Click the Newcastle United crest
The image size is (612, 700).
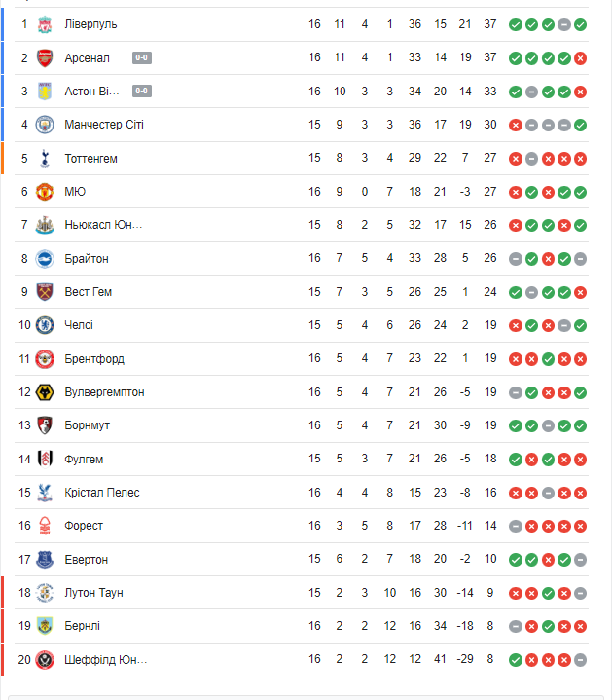45,225
